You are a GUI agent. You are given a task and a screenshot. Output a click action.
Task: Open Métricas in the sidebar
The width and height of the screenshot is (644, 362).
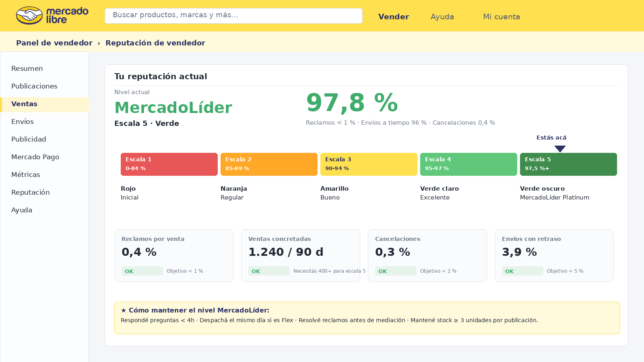click(x=44, y=175)
